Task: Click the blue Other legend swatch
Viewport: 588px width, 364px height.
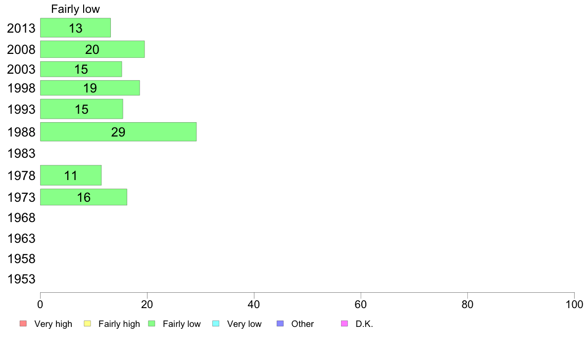Action: point(280,324)
